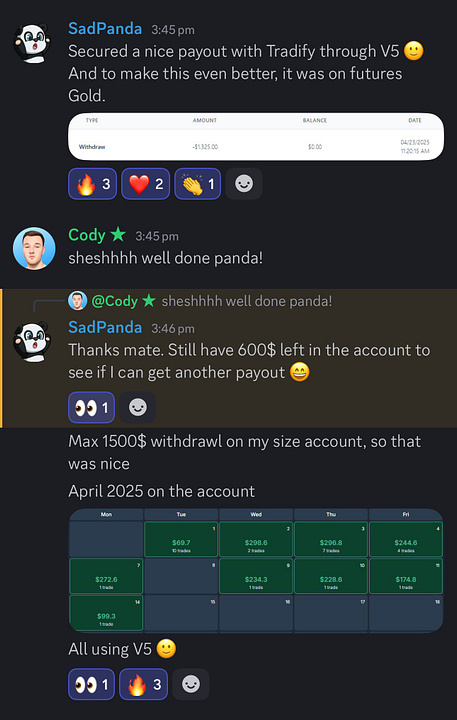457x720 pixels.
Task: Open Cody's profile avatar photo
Action: 34,248
